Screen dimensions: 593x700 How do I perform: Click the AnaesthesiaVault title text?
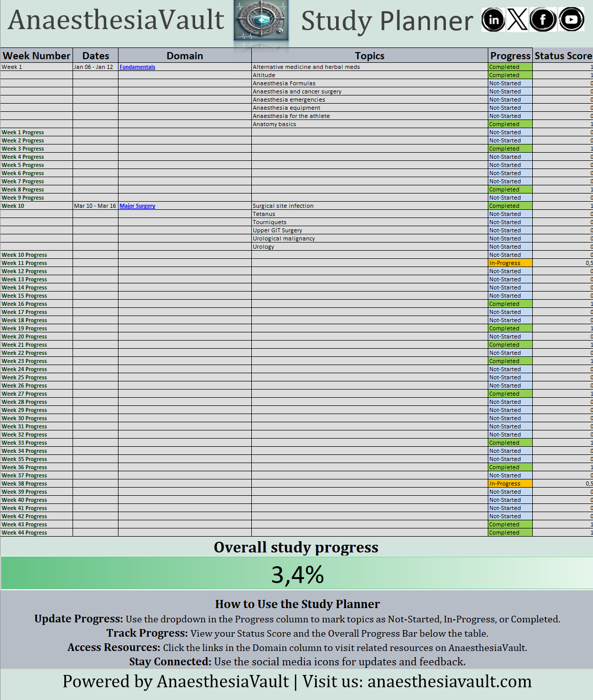point(116,20)
